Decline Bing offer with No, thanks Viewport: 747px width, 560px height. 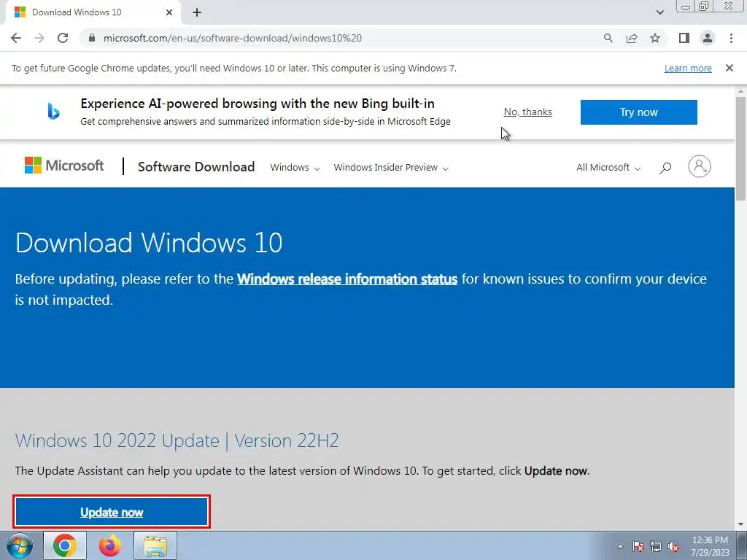[x=528, y=112]
